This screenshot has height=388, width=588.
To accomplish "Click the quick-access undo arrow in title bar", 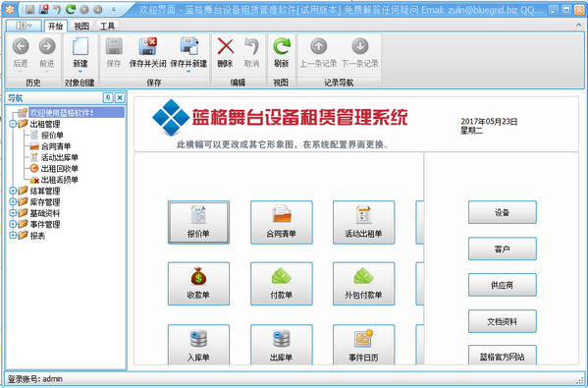I will [57, 9].
